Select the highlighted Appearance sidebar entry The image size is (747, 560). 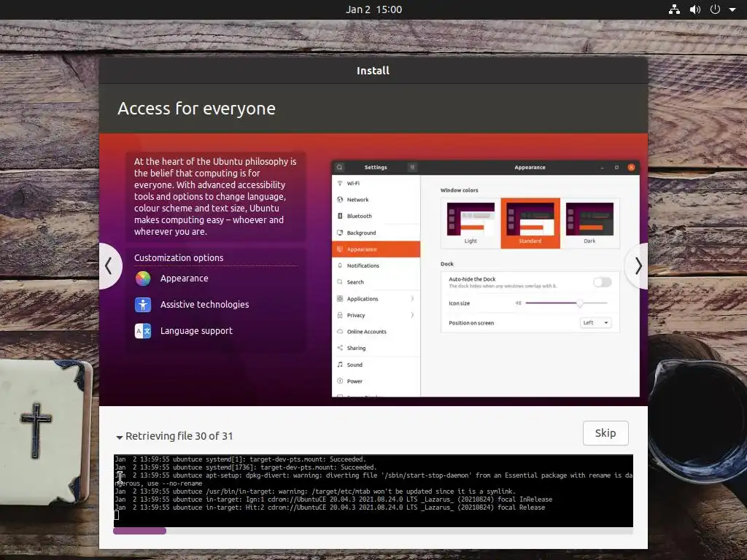pos(376,249)
